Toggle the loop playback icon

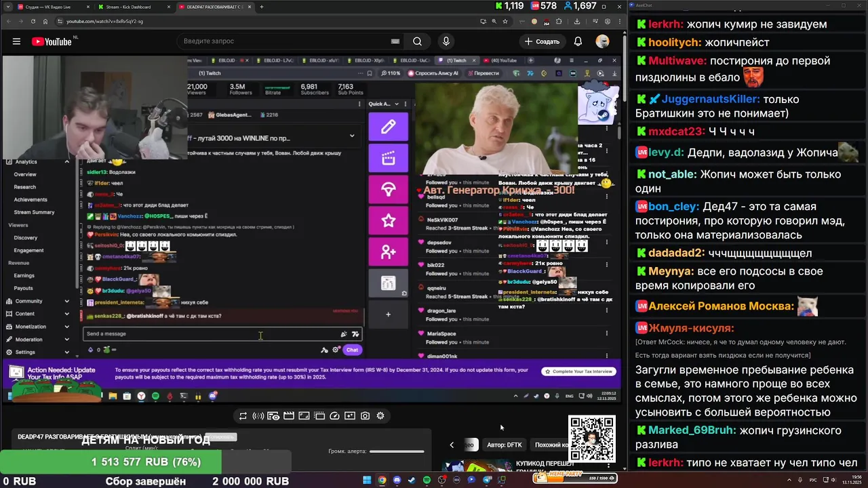click(243, 415)
